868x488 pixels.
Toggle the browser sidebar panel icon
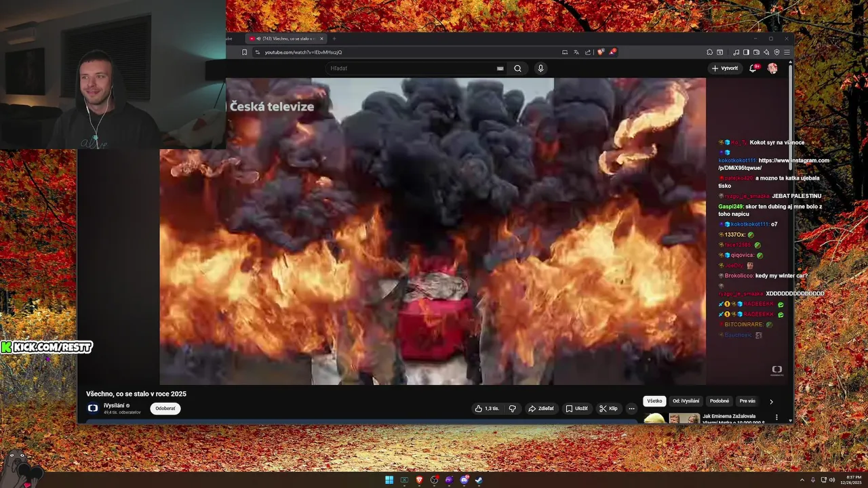[x=746, y=52]
